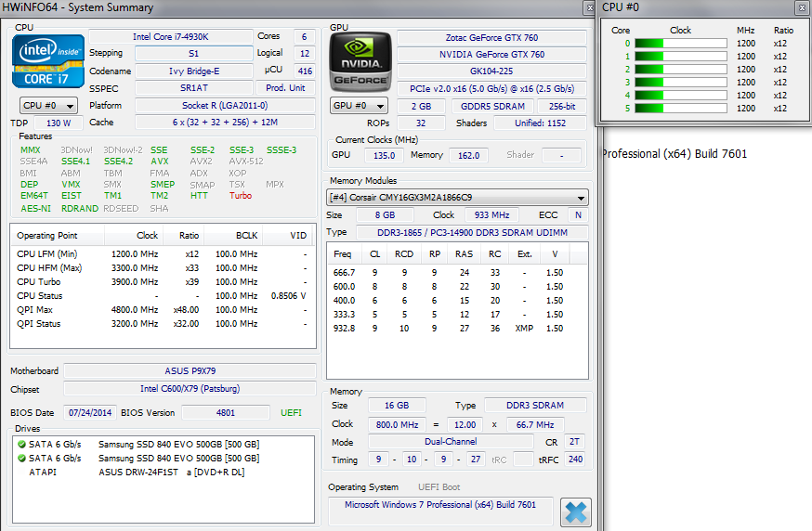Viewport: 812px width, 531px height.
Task: Click the Socket R (LGA2011-0) platform field
Action: coord(225,106)
